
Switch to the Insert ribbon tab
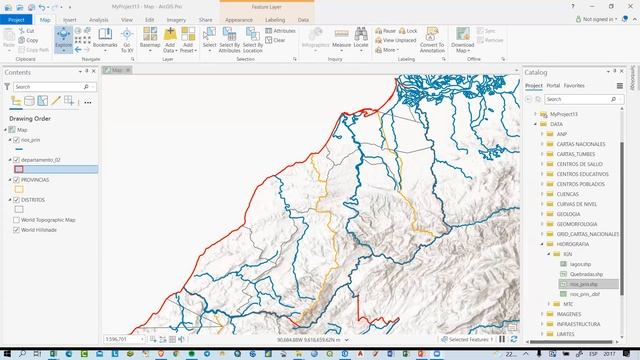(x=69, y=20)
